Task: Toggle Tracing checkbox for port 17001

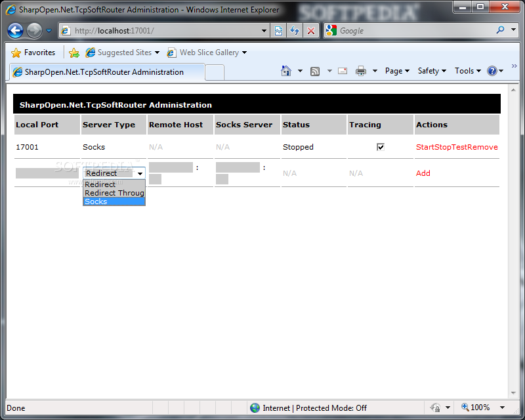Action: (x=381, y=147)
